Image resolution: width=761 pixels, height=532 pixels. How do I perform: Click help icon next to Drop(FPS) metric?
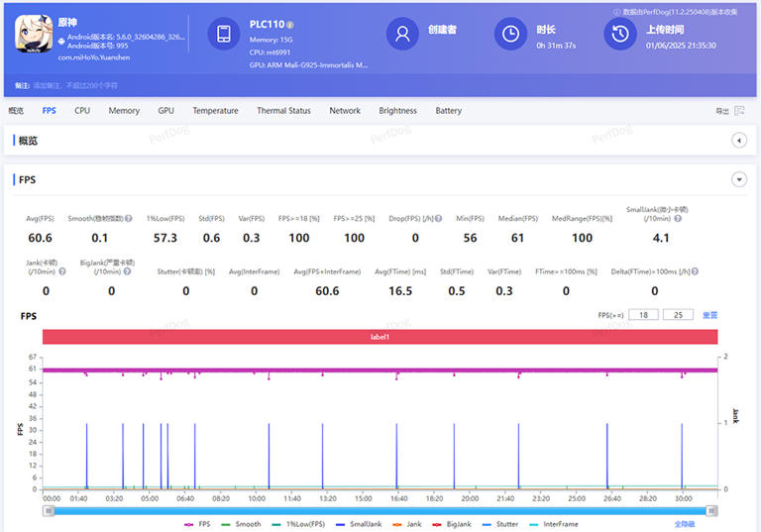(x=438, y=218)
